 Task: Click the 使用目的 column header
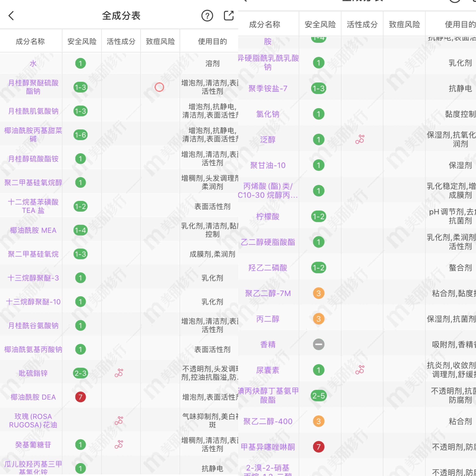point(212,41)
